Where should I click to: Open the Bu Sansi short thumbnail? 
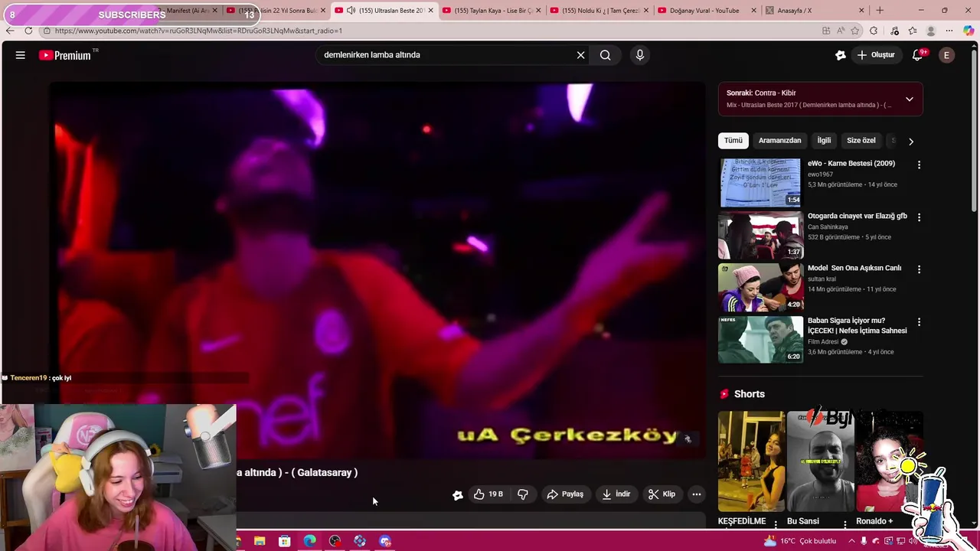pos(820,461)
